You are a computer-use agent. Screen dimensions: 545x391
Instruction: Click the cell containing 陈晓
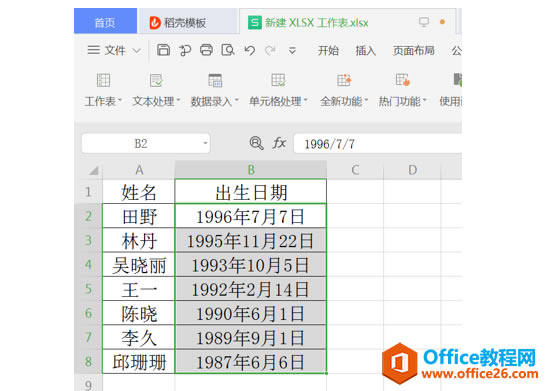click(x=139, y=313)
